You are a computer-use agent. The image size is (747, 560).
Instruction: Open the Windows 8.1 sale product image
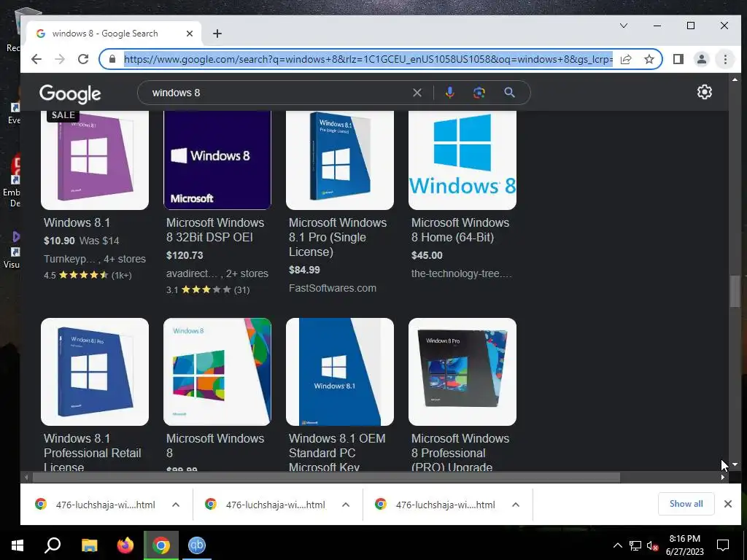[95, 160]
